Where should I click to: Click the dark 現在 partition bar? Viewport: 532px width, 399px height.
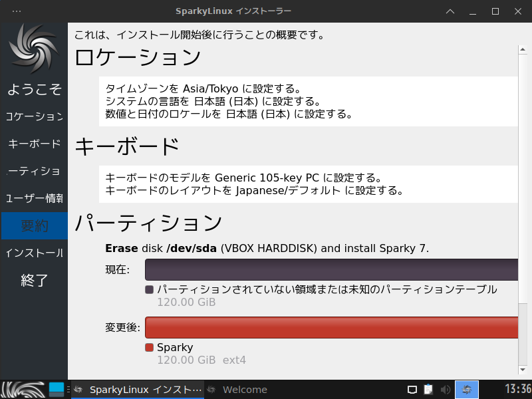pyautogui.click(x=331, y=270)
